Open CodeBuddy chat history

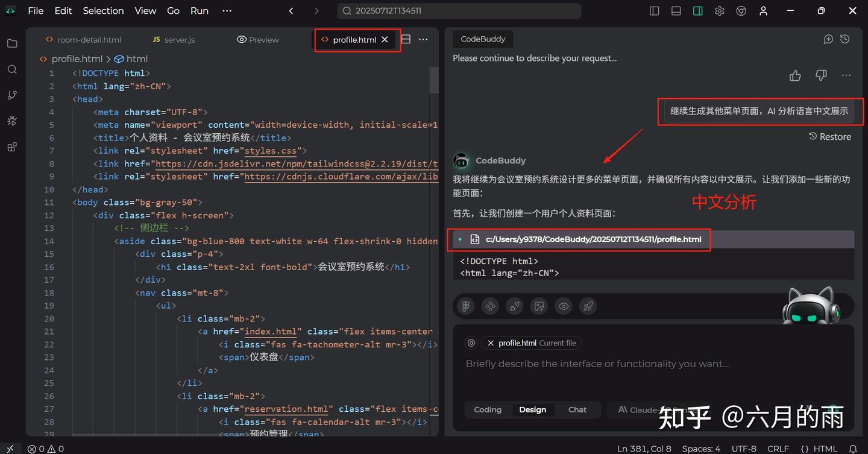(845, 39)
